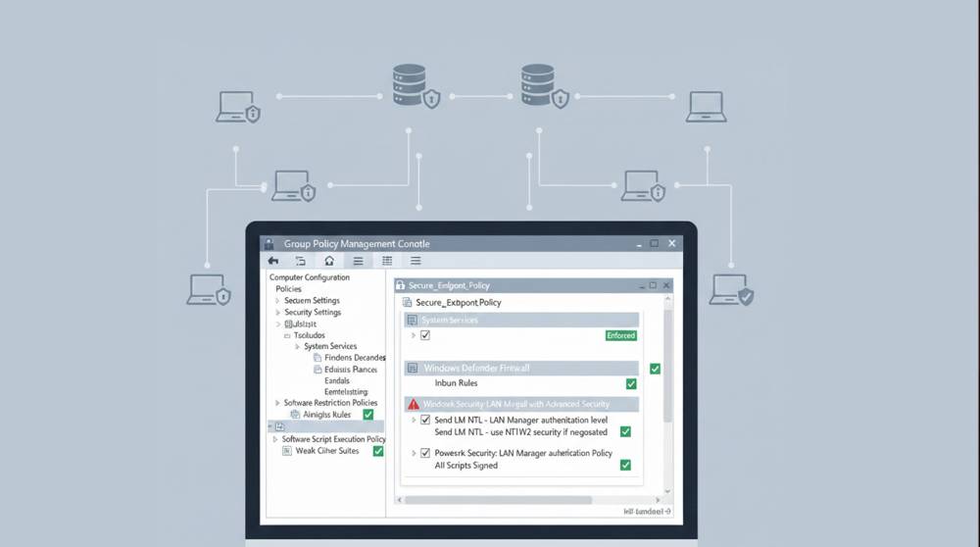Viewport: 980px width, 547px height.
Task: Collapse the Tsoludos tree node
Action: click(287, 335)
